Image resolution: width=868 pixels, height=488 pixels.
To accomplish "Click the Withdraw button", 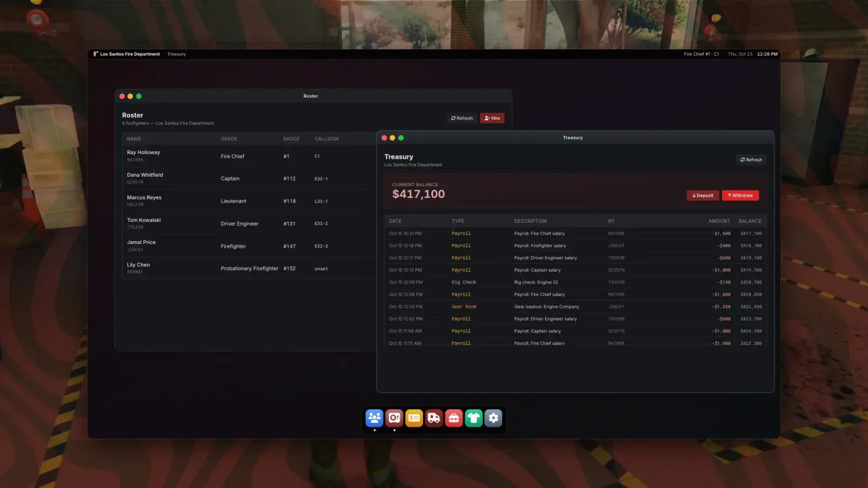I will 740,196.
